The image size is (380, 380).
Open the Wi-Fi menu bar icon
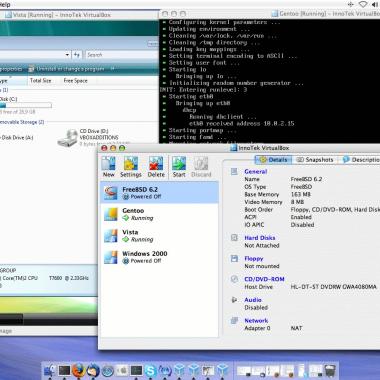click(x=363, y=4)
